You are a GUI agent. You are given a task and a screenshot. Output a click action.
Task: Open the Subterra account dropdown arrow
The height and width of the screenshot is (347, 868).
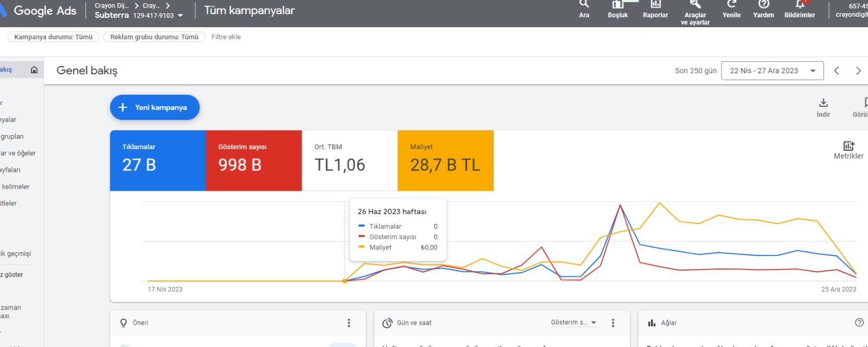click(x=180, y=16)
